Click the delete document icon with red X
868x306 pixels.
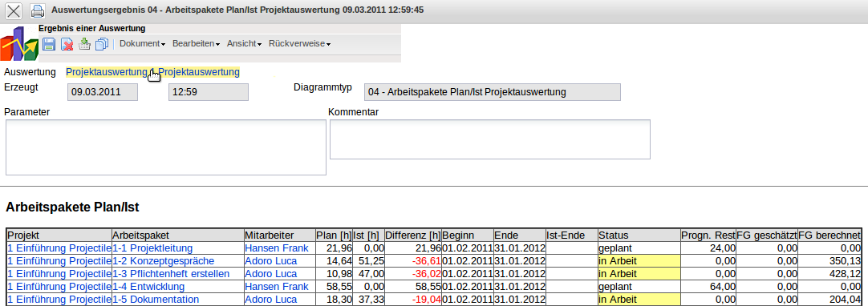67,44
